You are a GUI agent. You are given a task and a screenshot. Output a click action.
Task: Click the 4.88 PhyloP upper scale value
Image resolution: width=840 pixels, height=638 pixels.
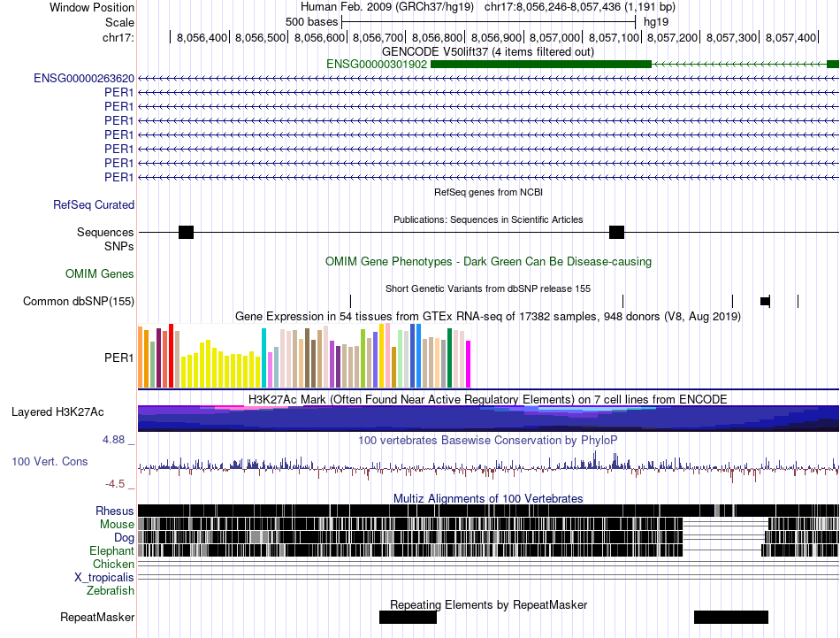coord(113,440)
